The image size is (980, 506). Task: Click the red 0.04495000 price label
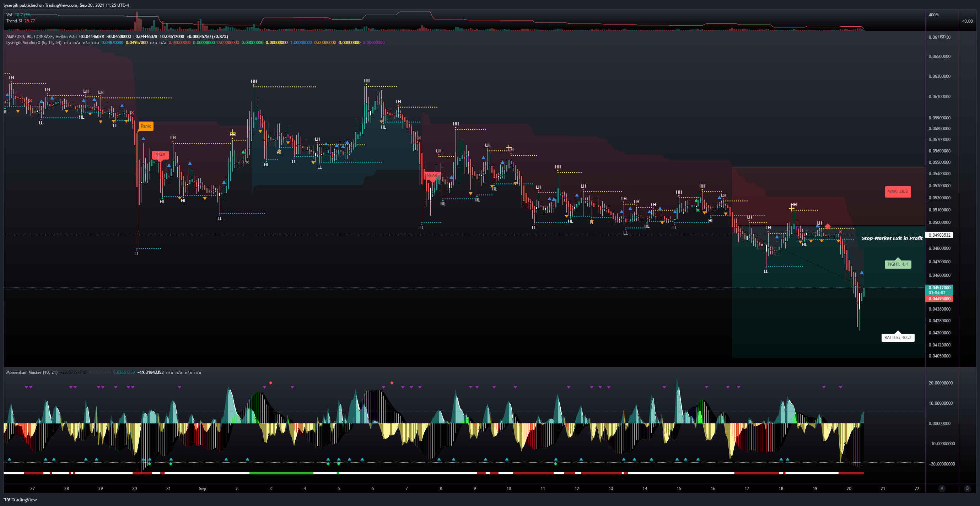(x=939, y=298)
